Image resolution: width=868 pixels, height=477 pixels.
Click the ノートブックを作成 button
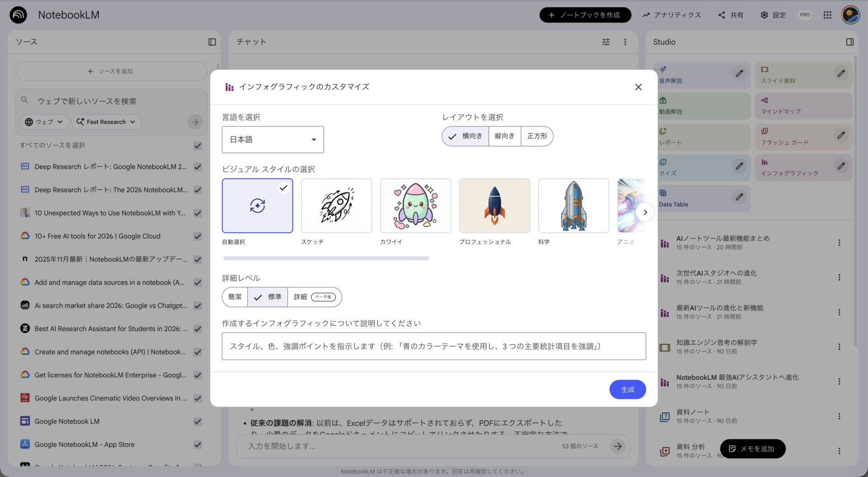click(585, 14)
